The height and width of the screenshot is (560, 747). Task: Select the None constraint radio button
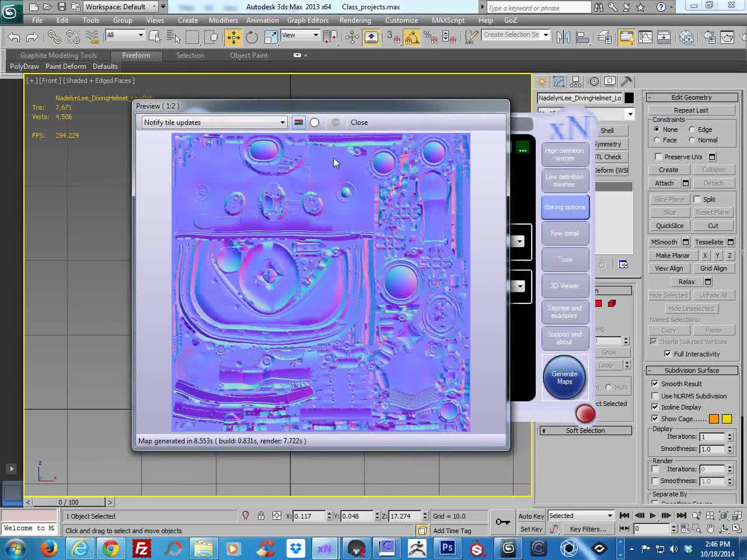[657, 129]
